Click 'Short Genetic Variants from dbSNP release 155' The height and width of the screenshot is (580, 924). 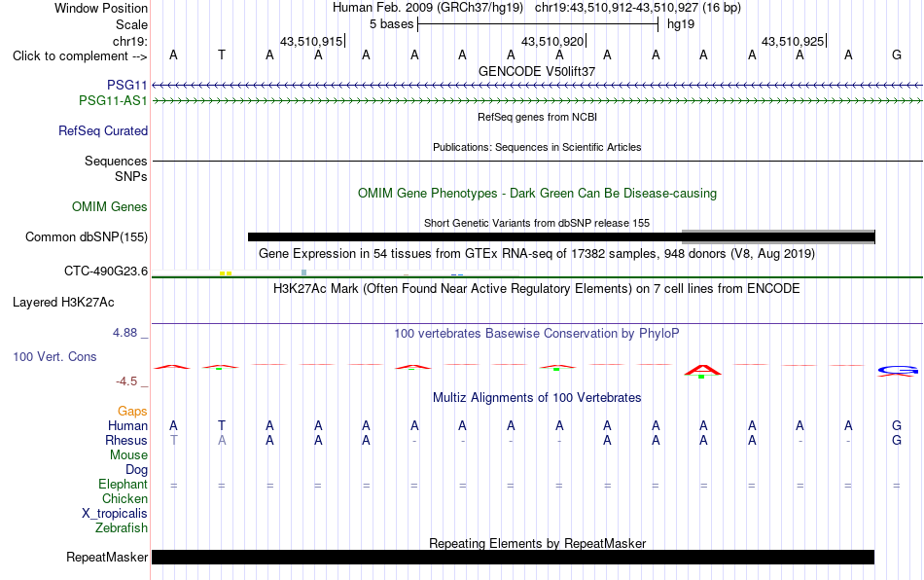click(537, 224)
